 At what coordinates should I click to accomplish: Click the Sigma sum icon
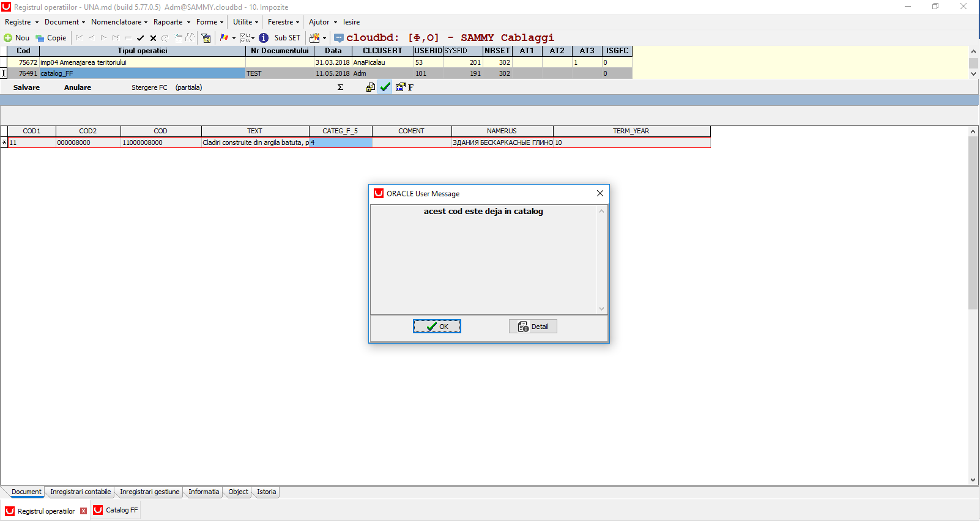pos(340,87)
